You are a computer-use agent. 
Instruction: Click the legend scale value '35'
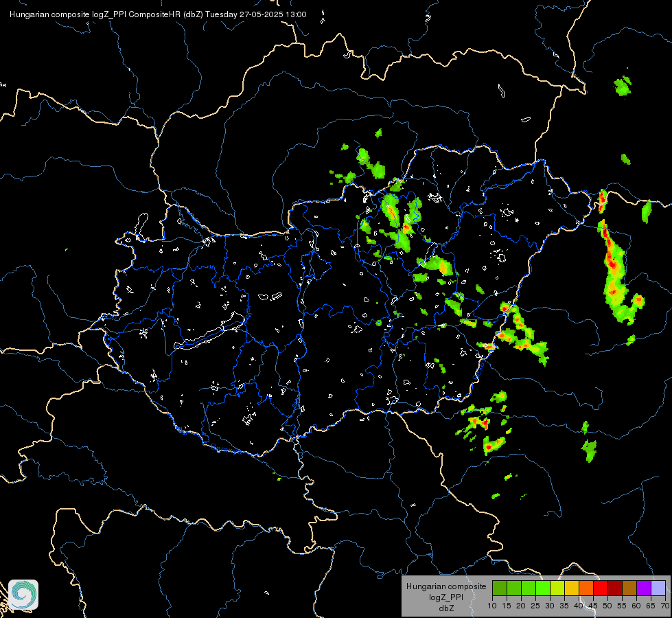click(x=564, y=606)
